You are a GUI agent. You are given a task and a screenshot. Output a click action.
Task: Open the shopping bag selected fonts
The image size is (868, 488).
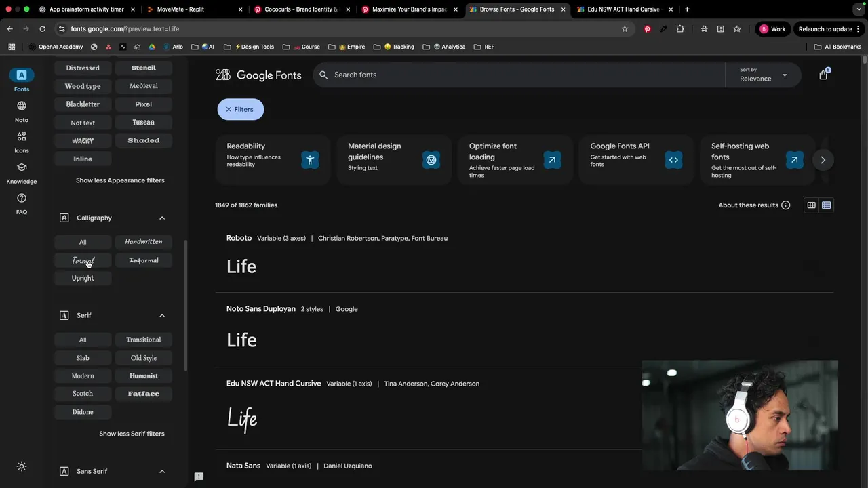coord(823,75)
